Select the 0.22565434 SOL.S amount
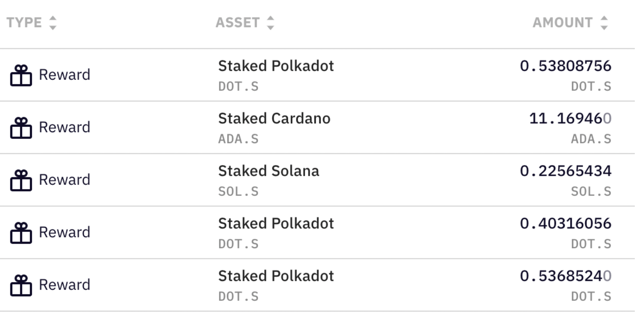The height and width of the screenshot is (320, 644). (566, 171)
